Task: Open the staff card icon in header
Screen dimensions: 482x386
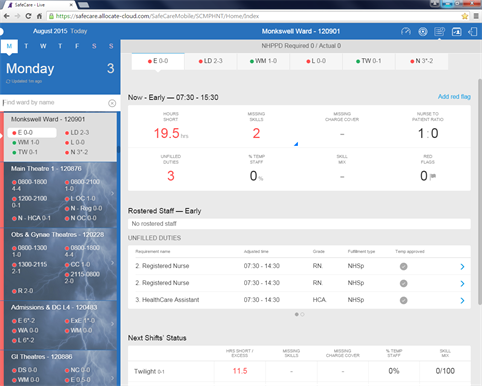Action: (456, 31)
